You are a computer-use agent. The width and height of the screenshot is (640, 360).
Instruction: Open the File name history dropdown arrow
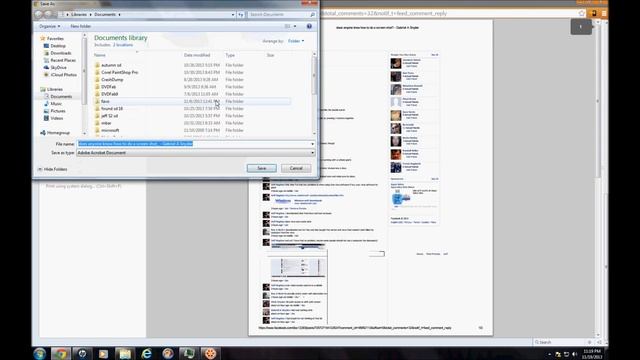point(313,144)
